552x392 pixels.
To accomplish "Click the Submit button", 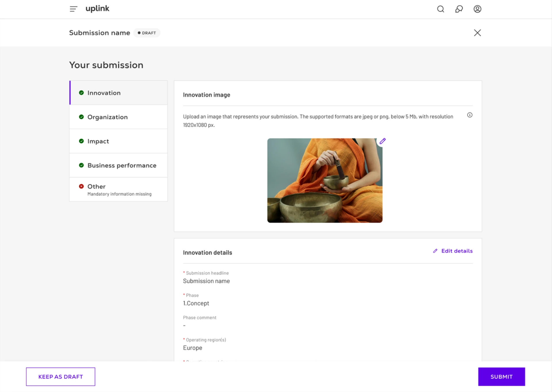I will click(501, 376).
